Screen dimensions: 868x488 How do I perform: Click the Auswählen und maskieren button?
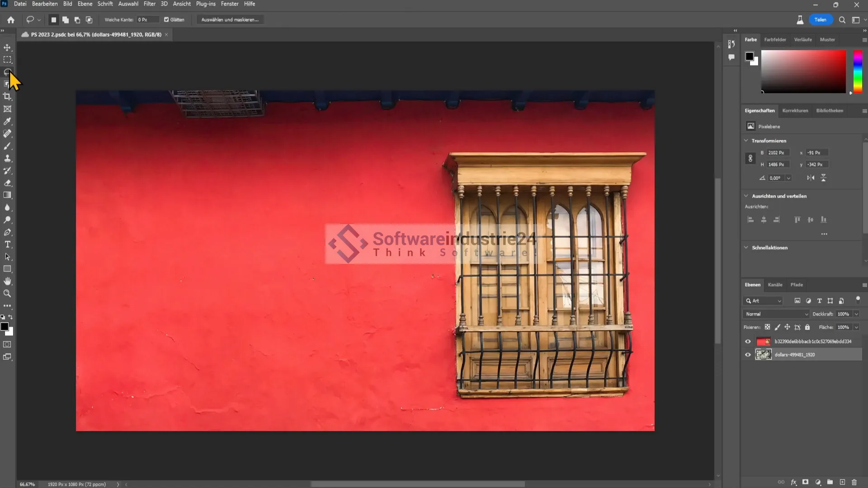[230, 19]
